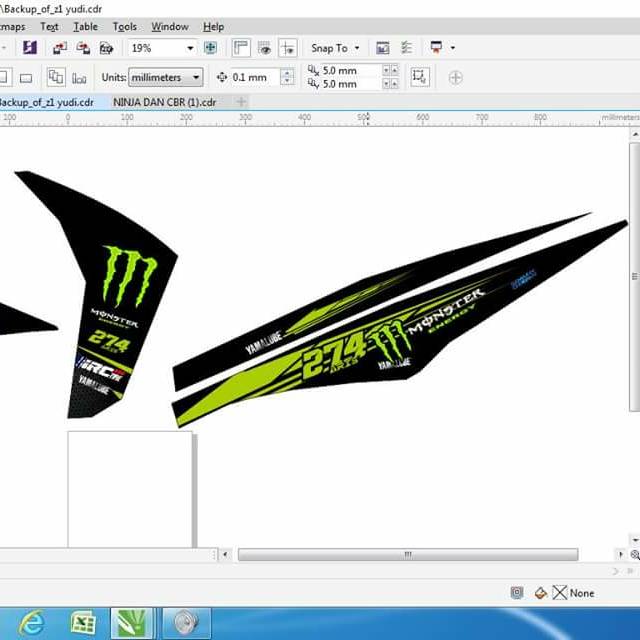This screenshot has height=640, width=640.
Task: Click the Export icon in toolbar
Action: click(x=83, y=48)
